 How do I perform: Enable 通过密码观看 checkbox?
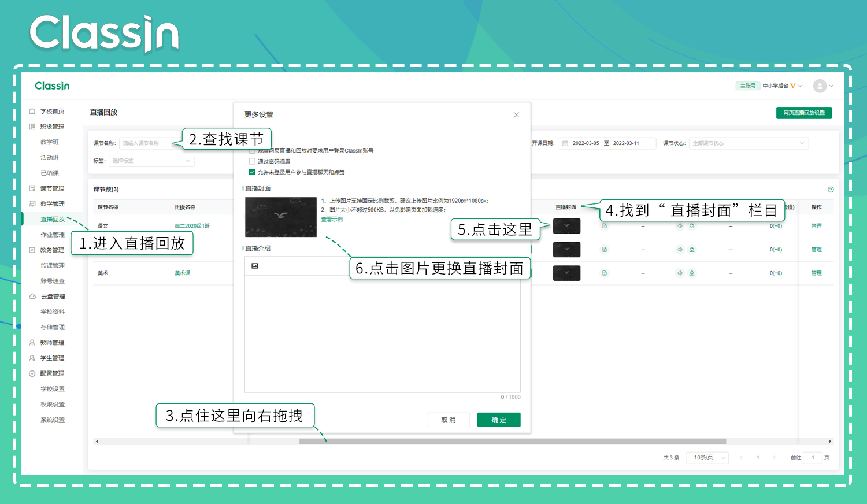[x=252, y=161]
